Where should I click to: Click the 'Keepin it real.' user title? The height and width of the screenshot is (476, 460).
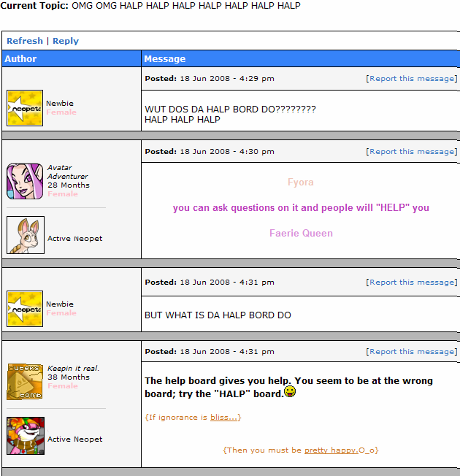74,368
